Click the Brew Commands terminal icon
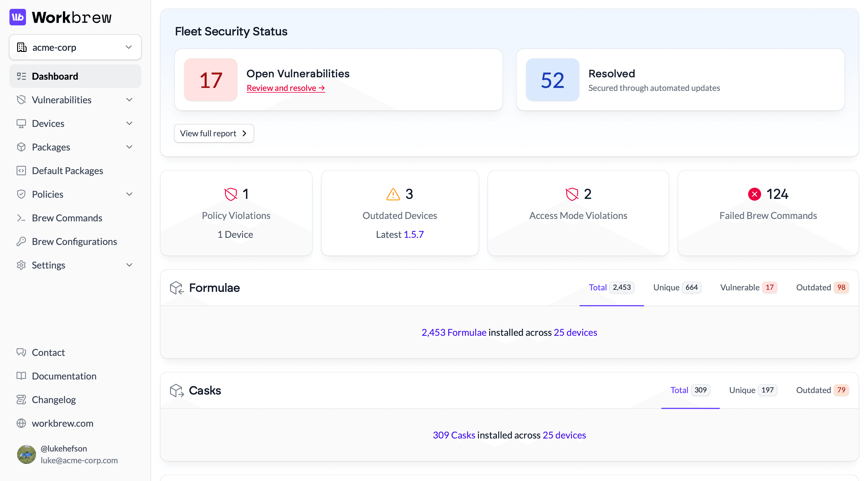 click(21, 218)
